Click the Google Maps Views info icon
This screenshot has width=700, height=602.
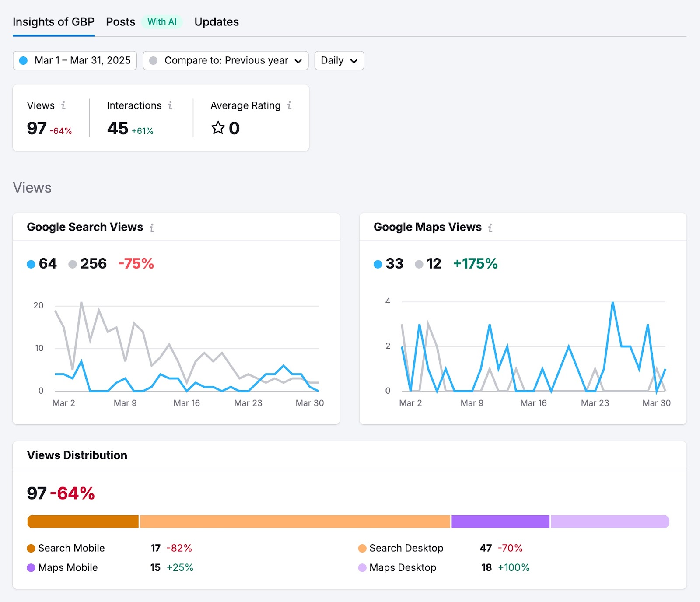pos(491,227)
